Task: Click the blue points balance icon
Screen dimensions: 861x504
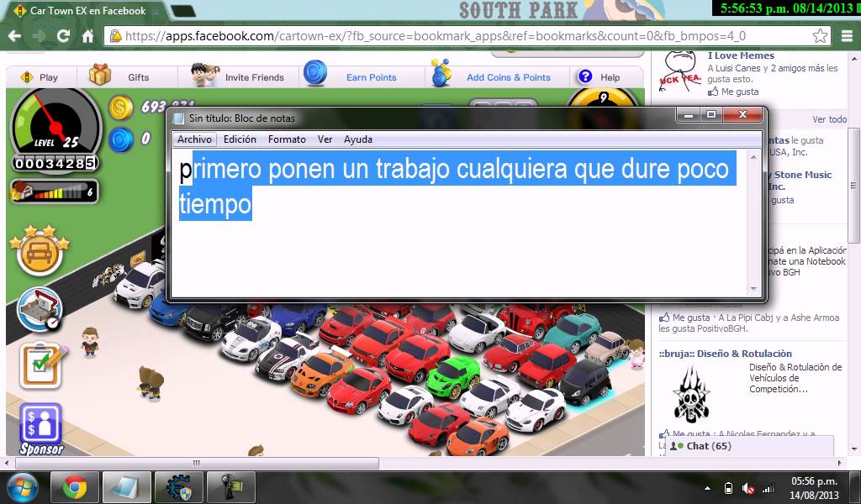Action: [120, 139]
